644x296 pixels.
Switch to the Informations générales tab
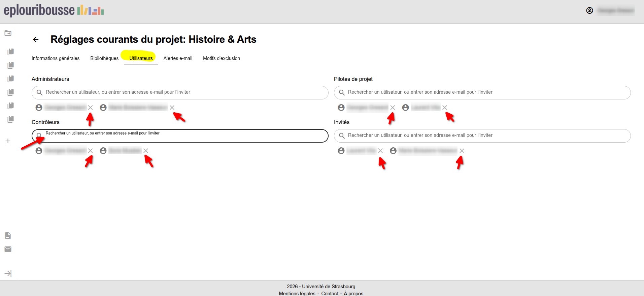[56, 58]
